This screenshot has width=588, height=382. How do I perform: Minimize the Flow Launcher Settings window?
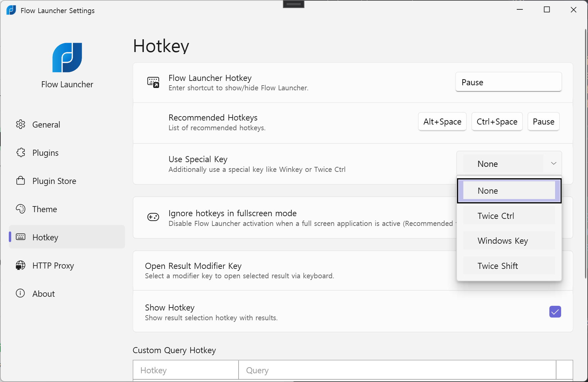(x=520, y=10)
